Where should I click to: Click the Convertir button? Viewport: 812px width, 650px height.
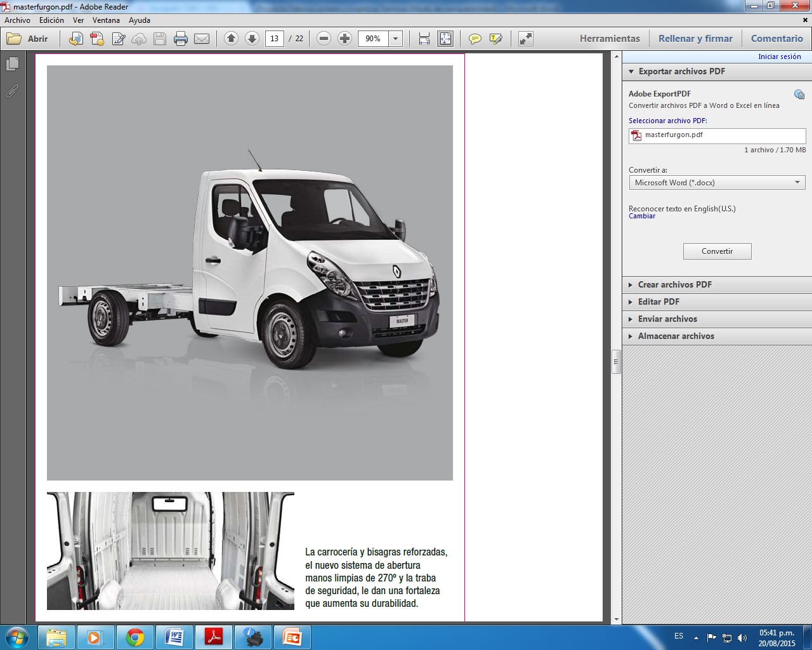pos(717,251)
